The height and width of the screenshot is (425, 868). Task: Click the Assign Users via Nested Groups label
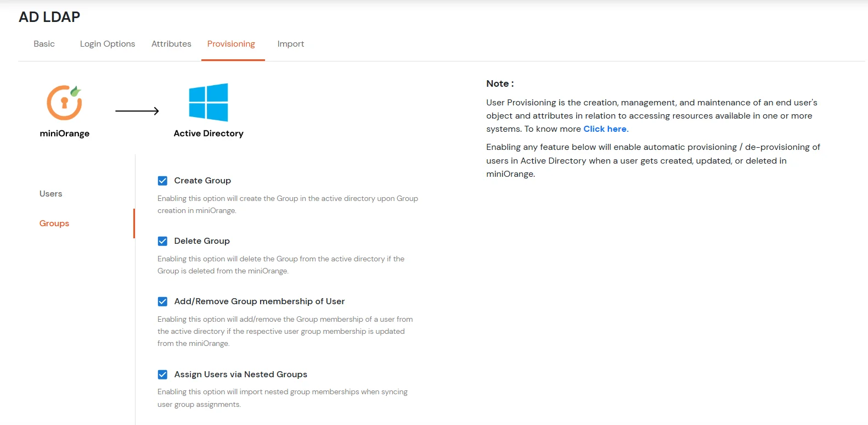click(x=240, y=374)
